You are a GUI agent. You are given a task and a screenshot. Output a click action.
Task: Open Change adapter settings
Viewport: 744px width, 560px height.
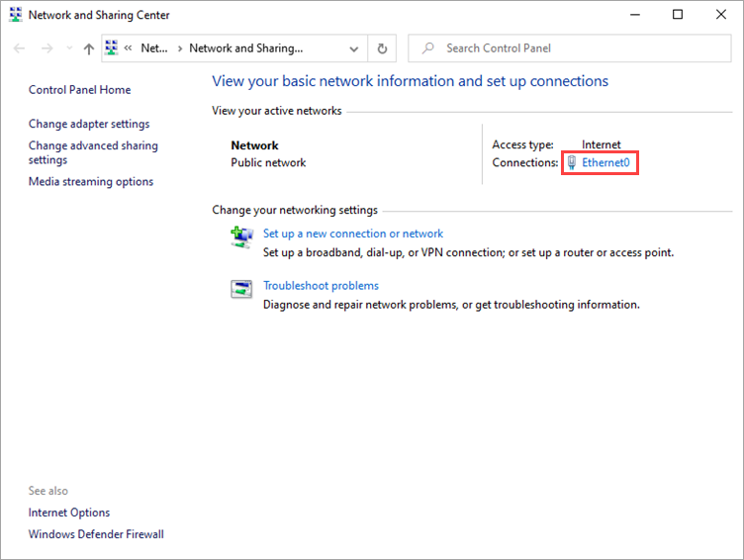(x=89, y=124)
